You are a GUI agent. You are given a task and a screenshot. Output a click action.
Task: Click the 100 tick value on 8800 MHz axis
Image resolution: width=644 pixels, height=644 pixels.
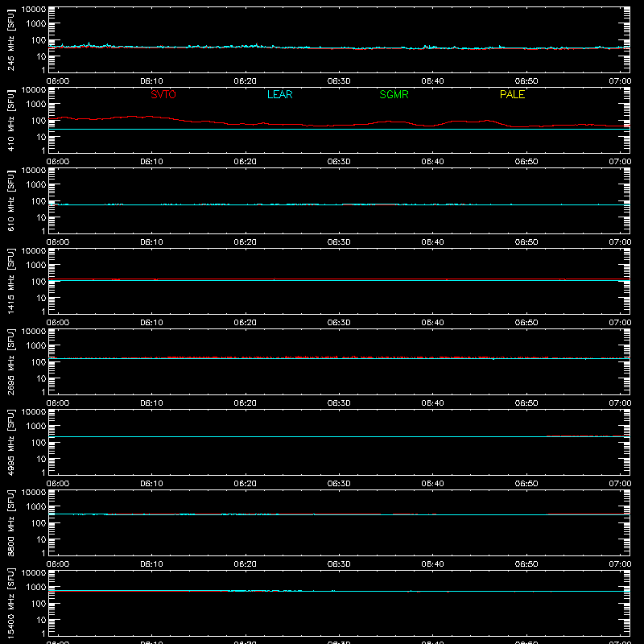click(x=39, y=522)
